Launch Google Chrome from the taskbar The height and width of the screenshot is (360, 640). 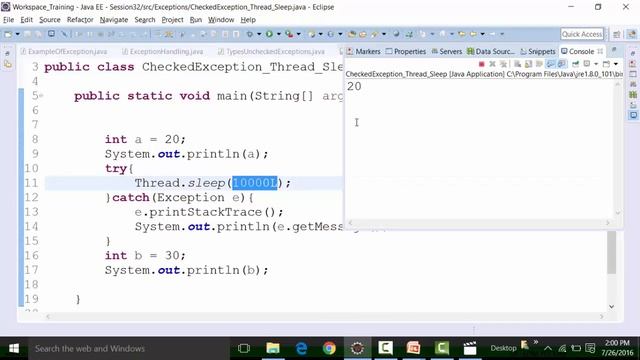(x=329, y=349)
